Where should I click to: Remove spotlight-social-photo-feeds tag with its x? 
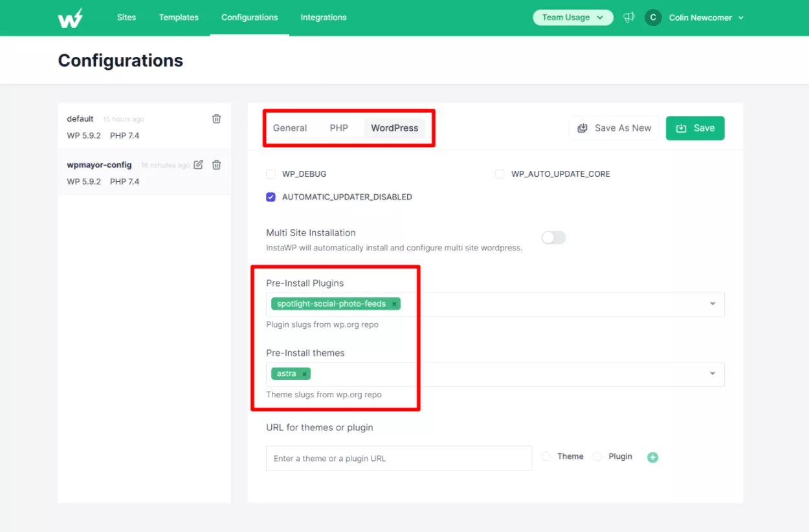click(394, 304)
